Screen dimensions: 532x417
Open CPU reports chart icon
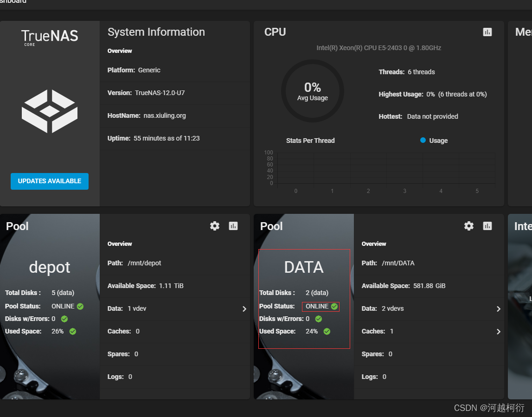click(487, 32)
